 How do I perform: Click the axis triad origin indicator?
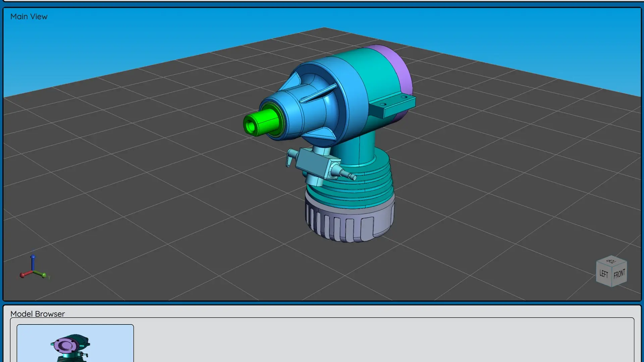(x=33, y=271)
